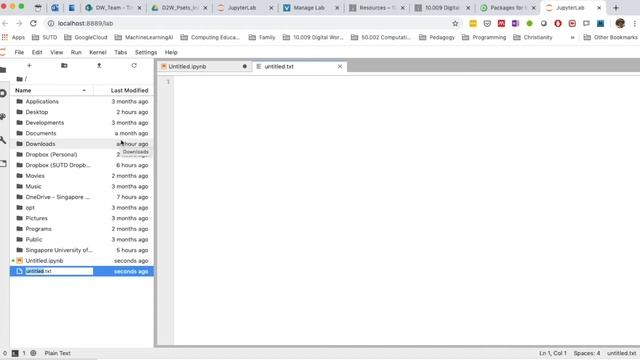The width and height of the screenshot is (640, 360).
Task: Open the Apps shortcut in bookmarks bar
Action: [x=13, y=37]
